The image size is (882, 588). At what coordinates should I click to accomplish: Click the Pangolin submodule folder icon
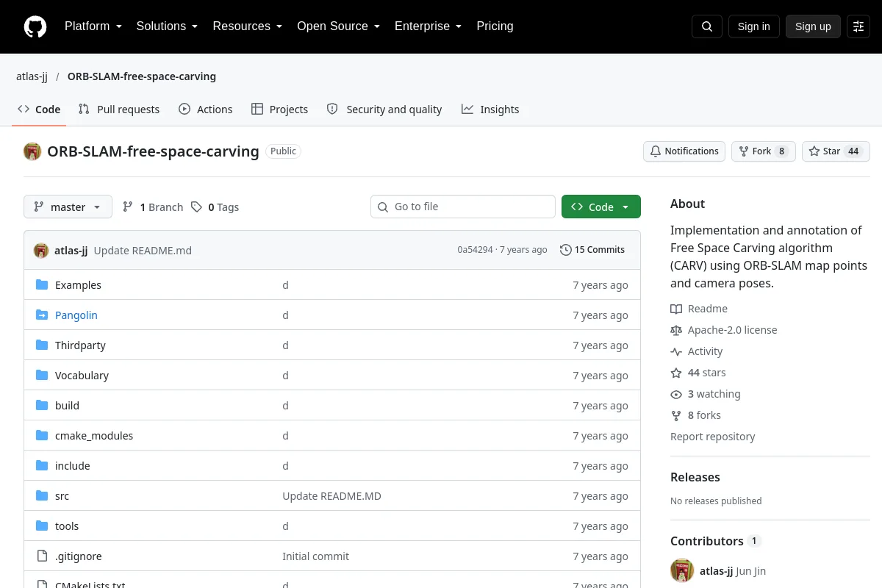(x=42, y=315)
